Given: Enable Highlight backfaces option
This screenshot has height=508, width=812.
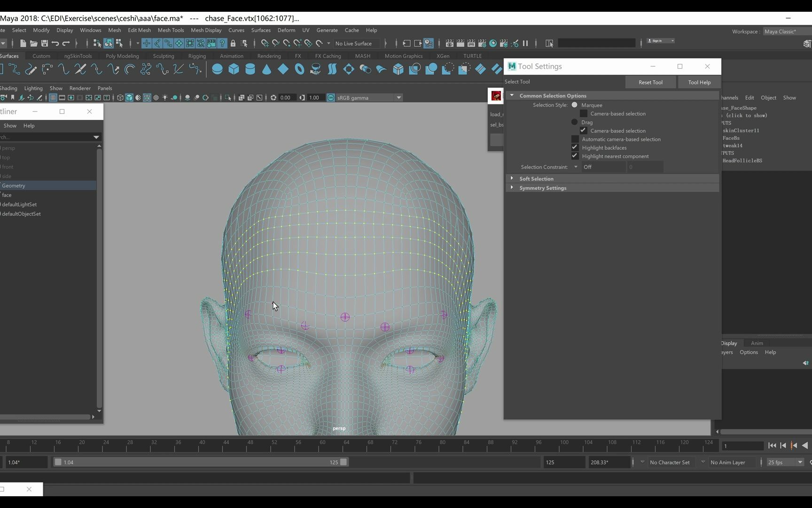Looking at the screenshot, I should point(574,147).
